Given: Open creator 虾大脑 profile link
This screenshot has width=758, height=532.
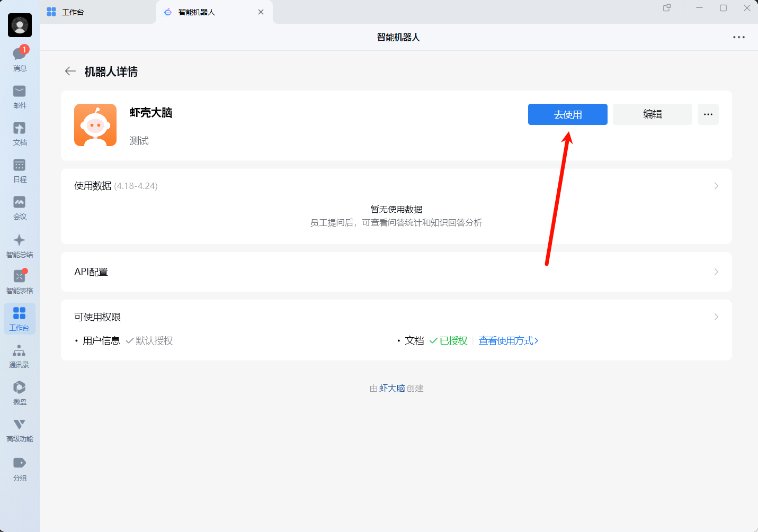Looking at the screenshot, I should [392, 389].
